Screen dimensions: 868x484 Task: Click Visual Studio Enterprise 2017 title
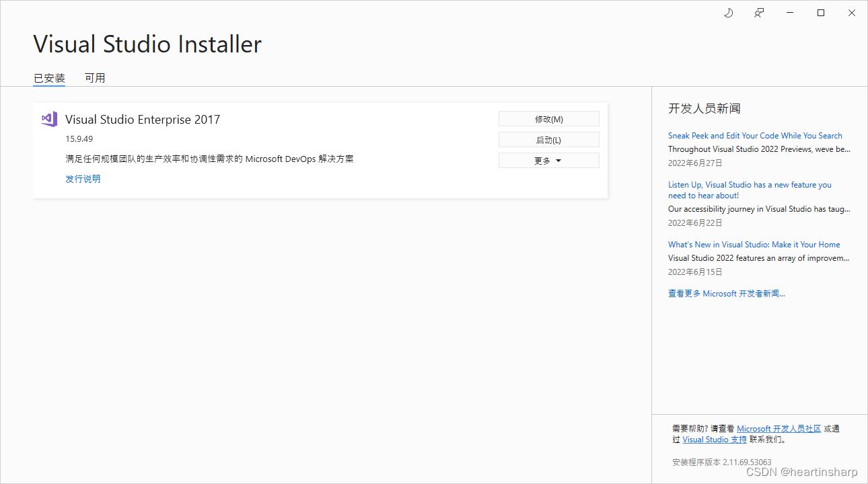[143, 120]
